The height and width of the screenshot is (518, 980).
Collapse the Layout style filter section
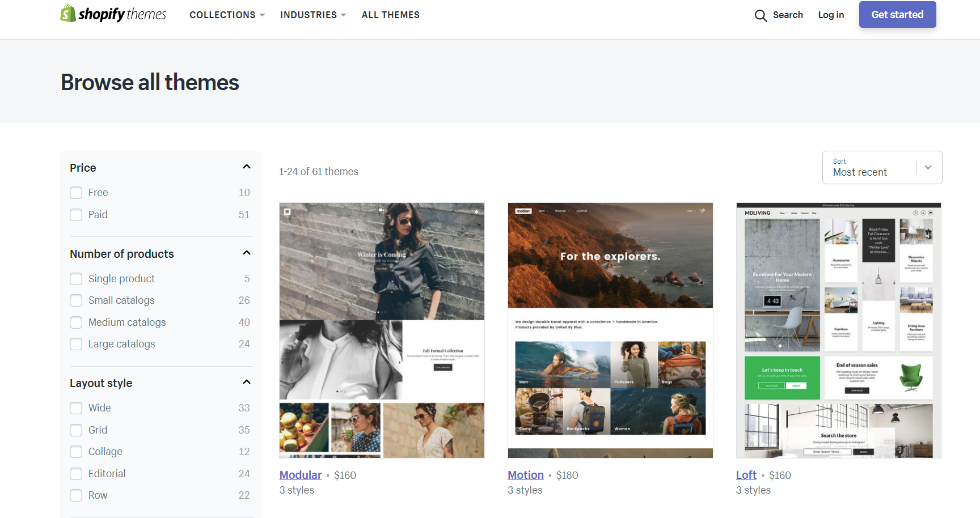247,382
